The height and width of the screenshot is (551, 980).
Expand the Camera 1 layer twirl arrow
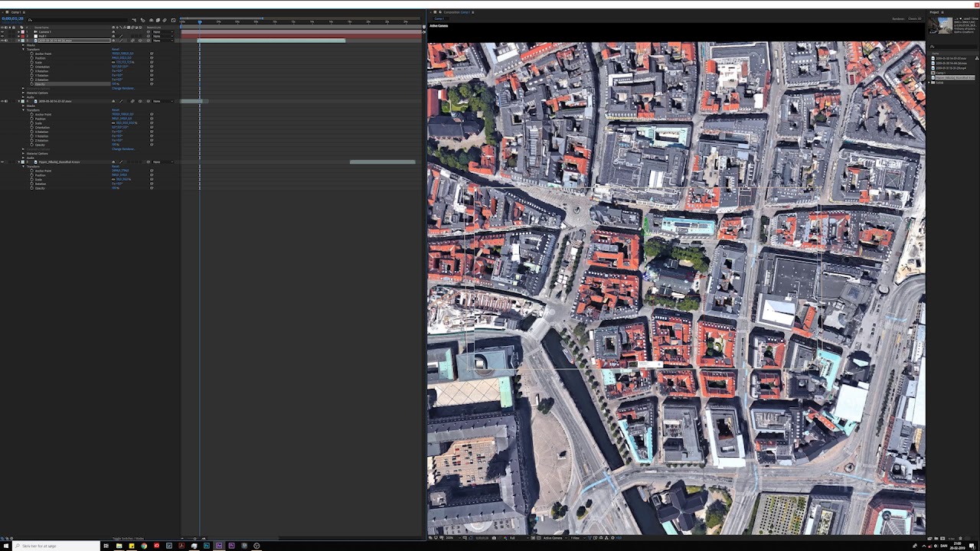click(18, 32)
